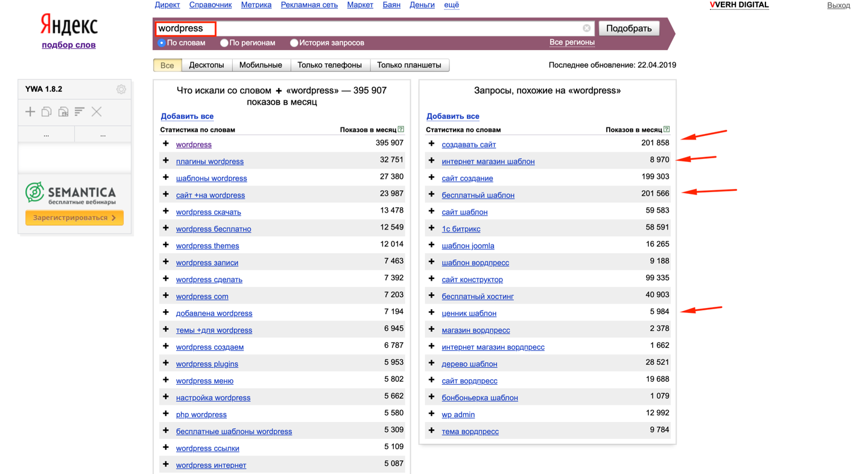Open the Все регионы region selector
This screenshot has height=474, width=868.
tap(572, 42)
